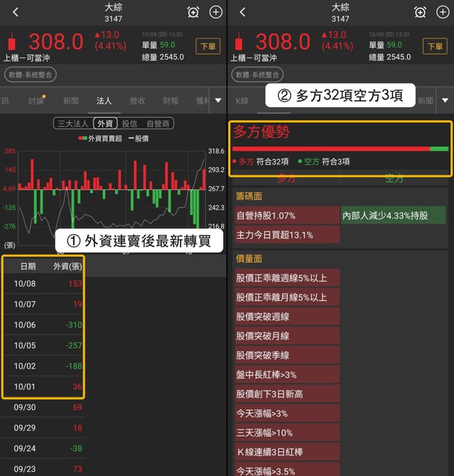The image size is (454, 476).
Task: Click the 10/07 foreign investor row
Action: click(x=44, y=304)
